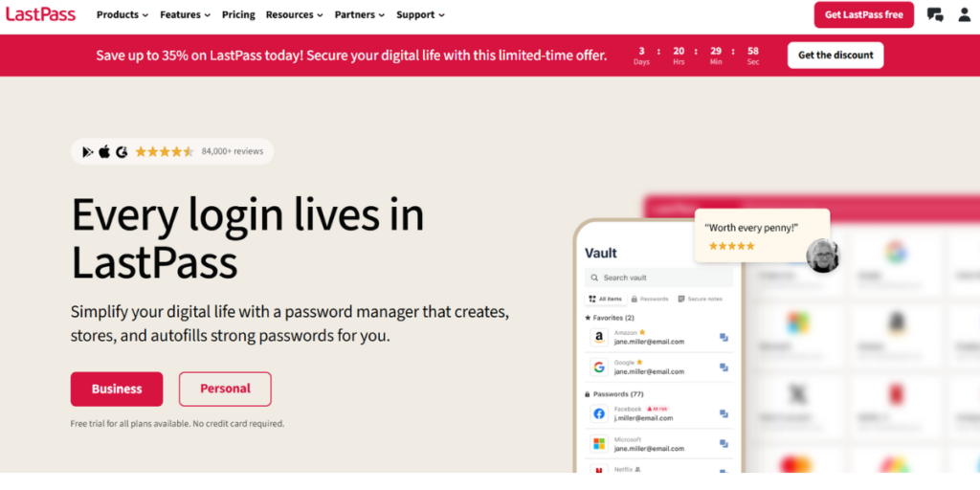Expand the Support menu
This screenshot has height=490, width=980.
pos(421,15)
